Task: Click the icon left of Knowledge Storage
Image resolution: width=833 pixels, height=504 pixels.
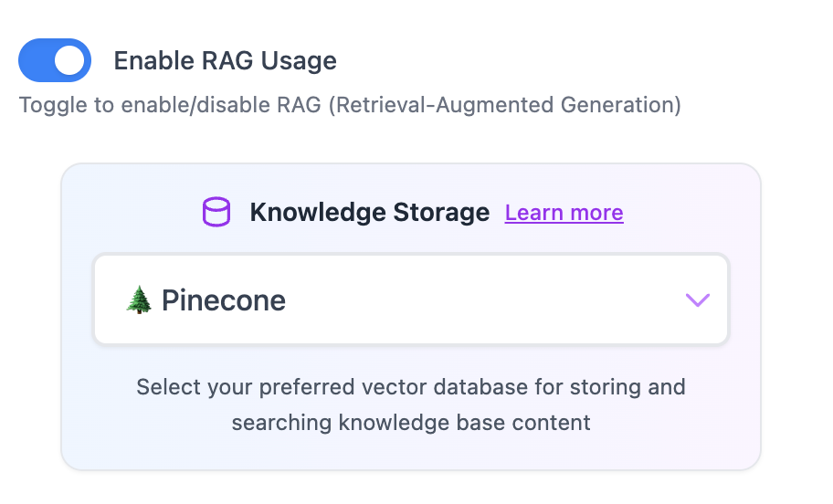Action: (216, 213)
